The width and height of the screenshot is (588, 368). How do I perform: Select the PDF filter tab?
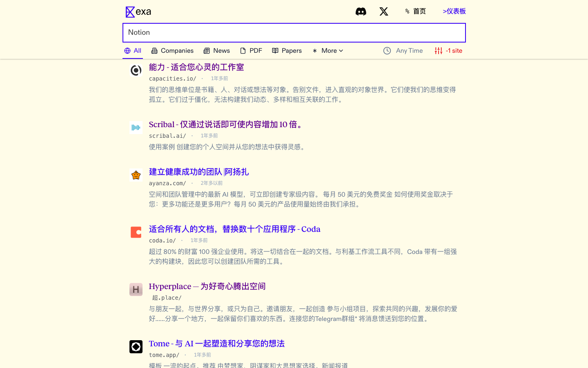tap(251, 50)
